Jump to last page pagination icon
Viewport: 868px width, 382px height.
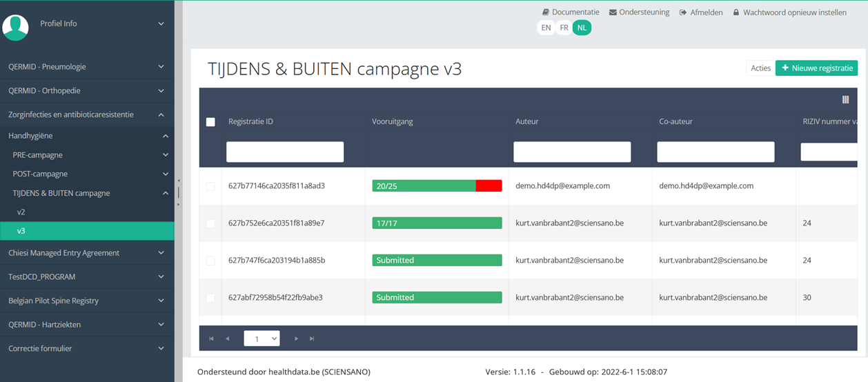(x=312, y=339)
